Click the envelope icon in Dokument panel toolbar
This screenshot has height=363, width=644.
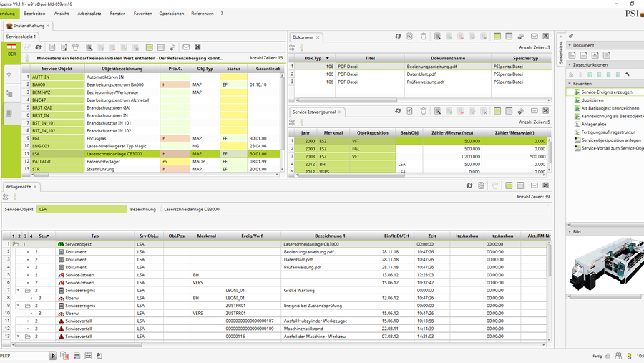[x=535, y=37]
